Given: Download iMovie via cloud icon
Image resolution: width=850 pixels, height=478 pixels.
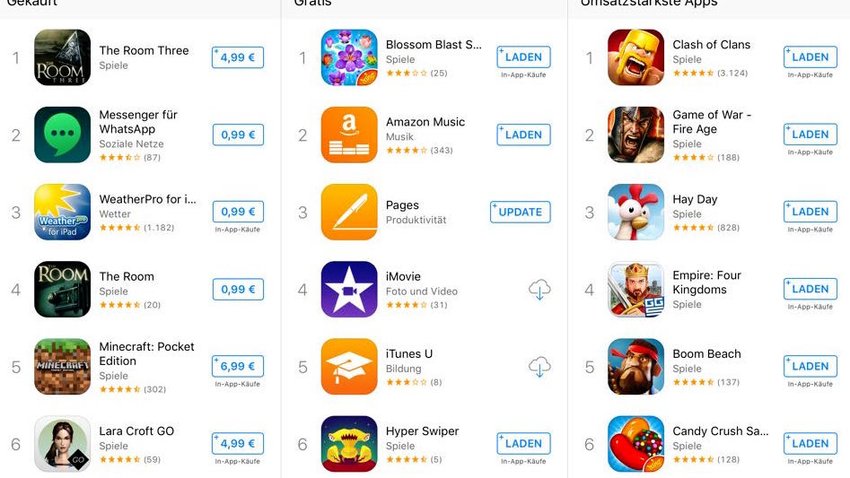Looking at the screenshot, I should coord(539,290).
